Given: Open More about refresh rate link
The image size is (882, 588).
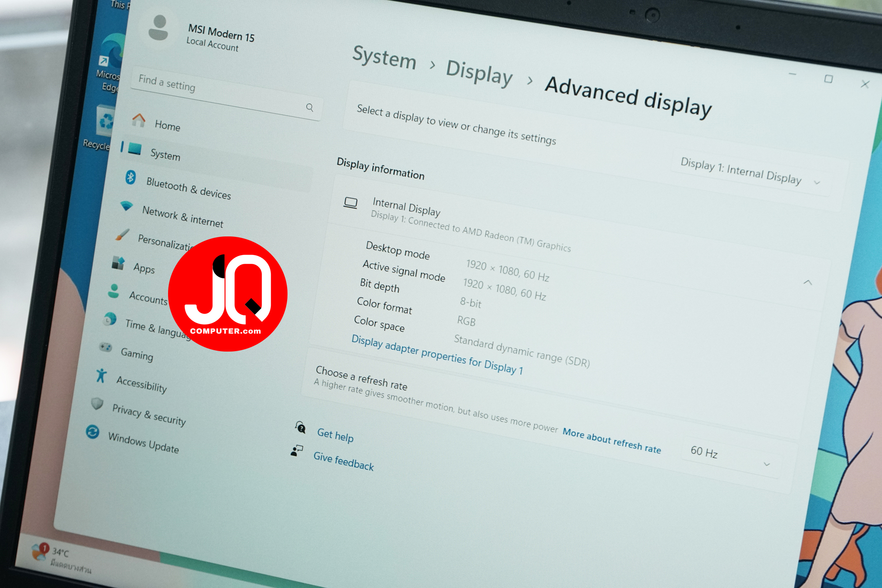Looking at the screenshot, I should pos(612,441).
